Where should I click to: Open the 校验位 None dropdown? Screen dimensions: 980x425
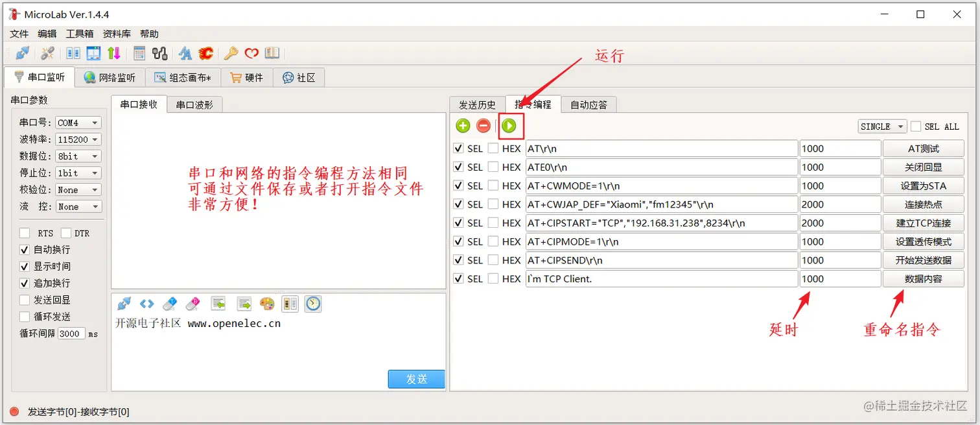click(x=78, y=190)
